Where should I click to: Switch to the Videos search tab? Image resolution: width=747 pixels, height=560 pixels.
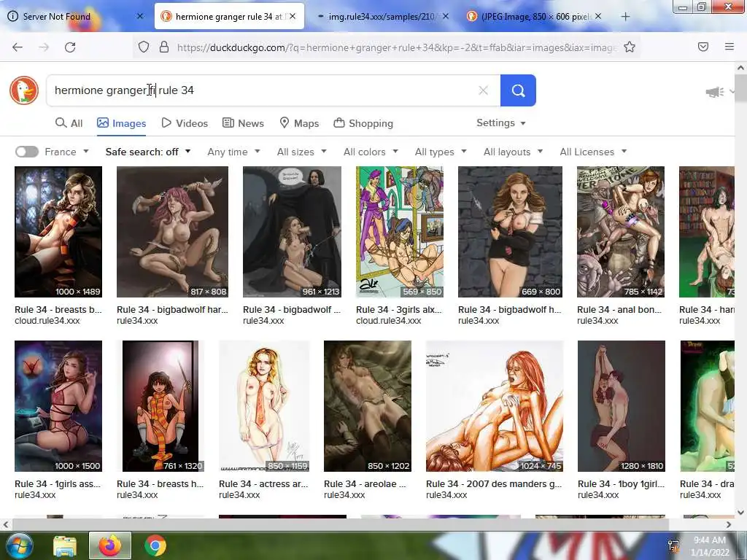[x=185, y=123]
